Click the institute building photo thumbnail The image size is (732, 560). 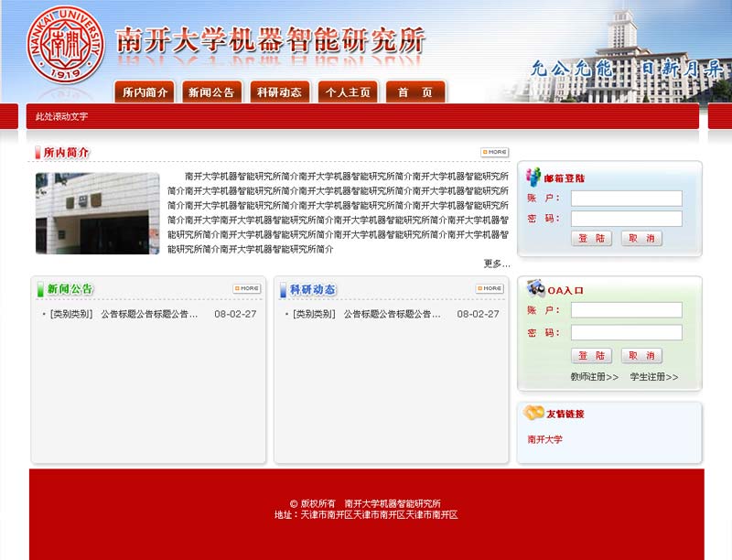click(98, 213)
